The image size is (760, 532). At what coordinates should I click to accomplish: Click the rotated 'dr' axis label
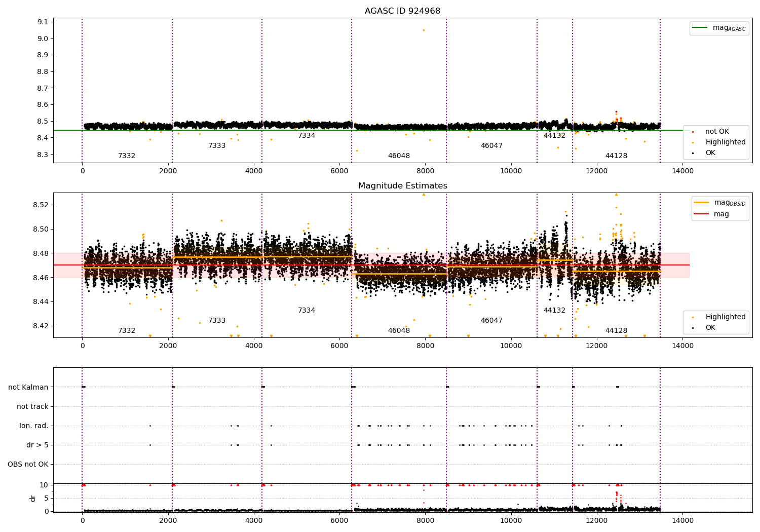click(x=33, y=498)
